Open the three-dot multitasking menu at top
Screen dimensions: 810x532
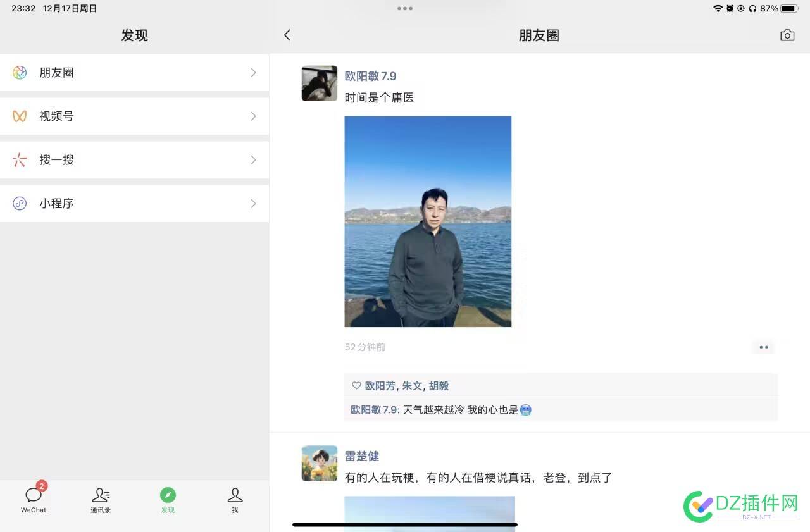pyautogui.click(x=405, y=9)
